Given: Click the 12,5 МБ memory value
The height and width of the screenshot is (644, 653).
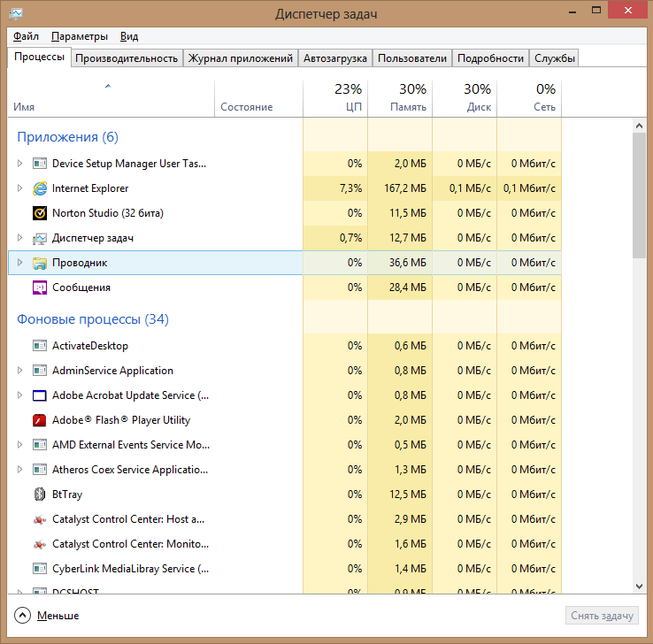Looking at the screenshot, I should 408,494.
